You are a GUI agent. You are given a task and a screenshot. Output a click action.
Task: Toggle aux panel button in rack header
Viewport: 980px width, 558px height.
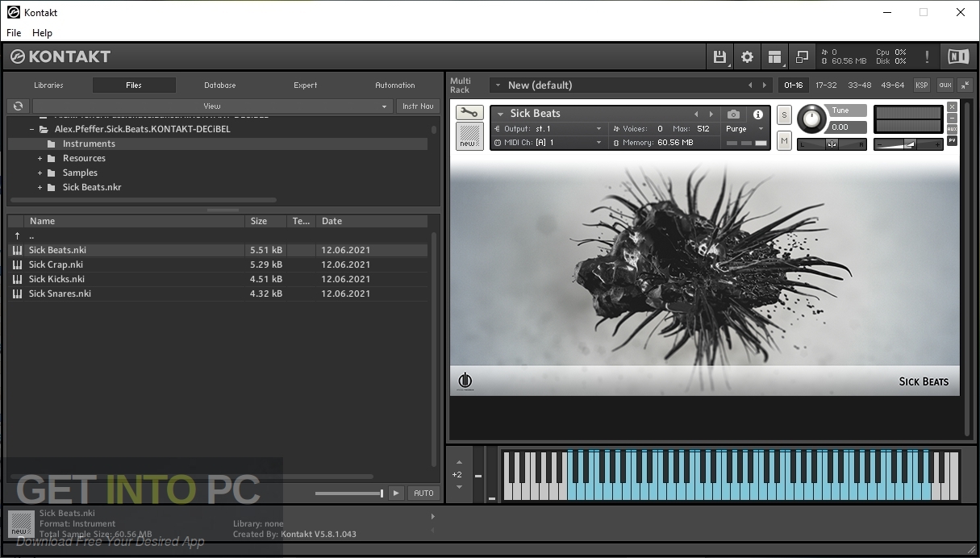pyautogui.click(x=944, y=85)
